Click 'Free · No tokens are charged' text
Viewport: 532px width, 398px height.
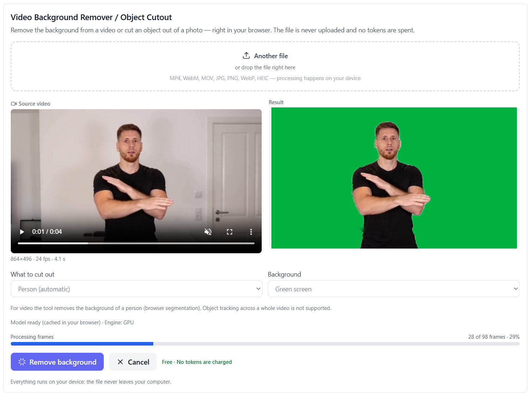(197, 362)
